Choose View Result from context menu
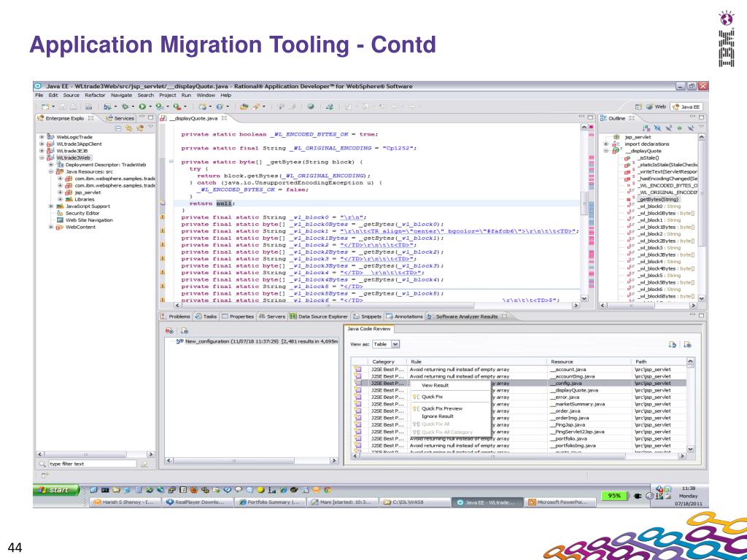 [450, 385]
